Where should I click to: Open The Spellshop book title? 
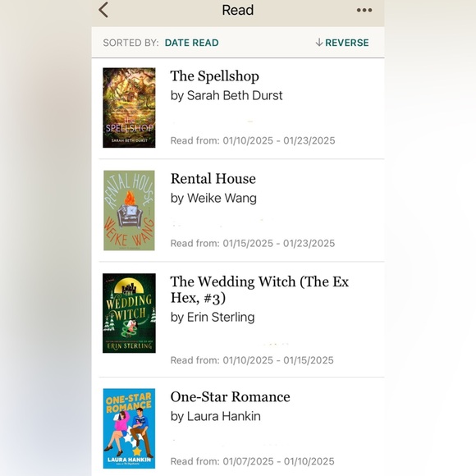click(x=215, y=76)
